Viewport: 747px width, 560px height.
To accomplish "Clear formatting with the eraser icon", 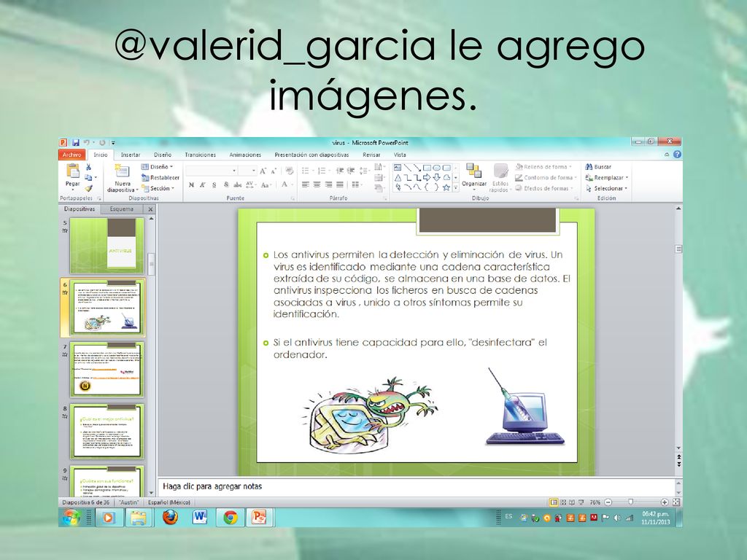I will [x=289, y=171].
